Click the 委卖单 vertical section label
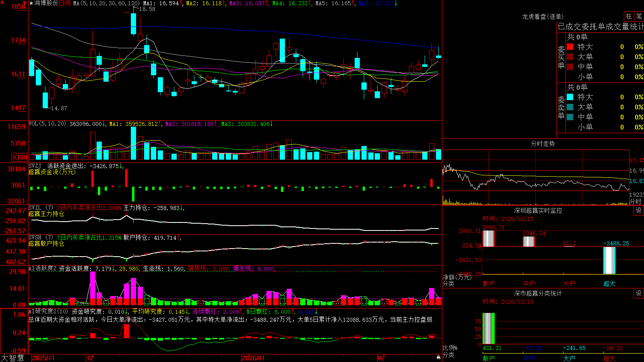 [561, 108]
